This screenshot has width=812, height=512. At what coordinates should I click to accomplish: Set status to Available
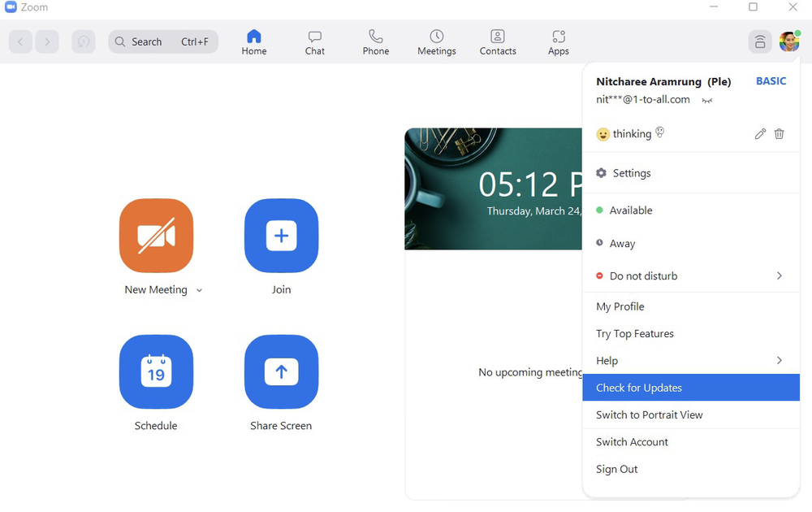coord(691,210)
